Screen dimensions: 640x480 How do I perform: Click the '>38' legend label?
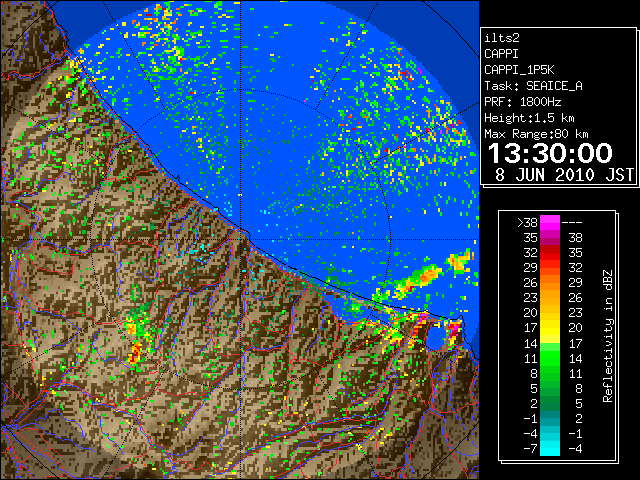pyautogui.click(x=527, y=223)
